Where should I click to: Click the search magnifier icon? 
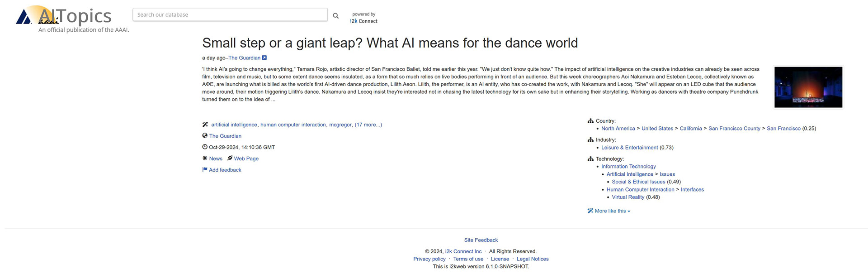[x=335, y=16]
